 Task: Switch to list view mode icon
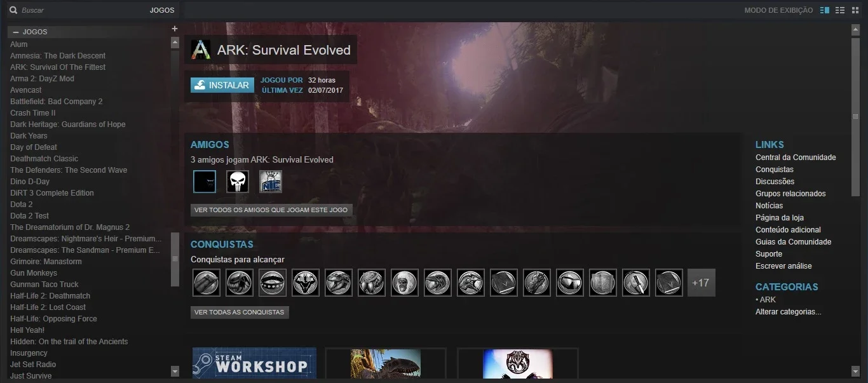[x=840, y=10]
